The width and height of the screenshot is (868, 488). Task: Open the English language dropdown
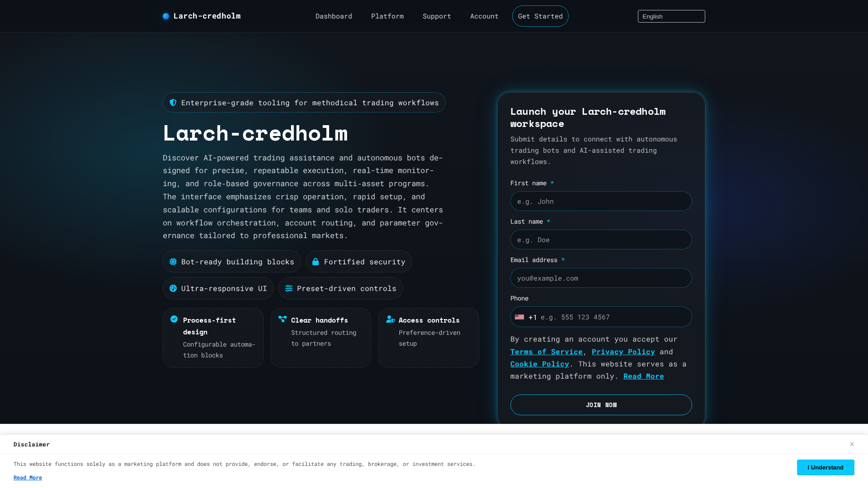pos(671,16)
